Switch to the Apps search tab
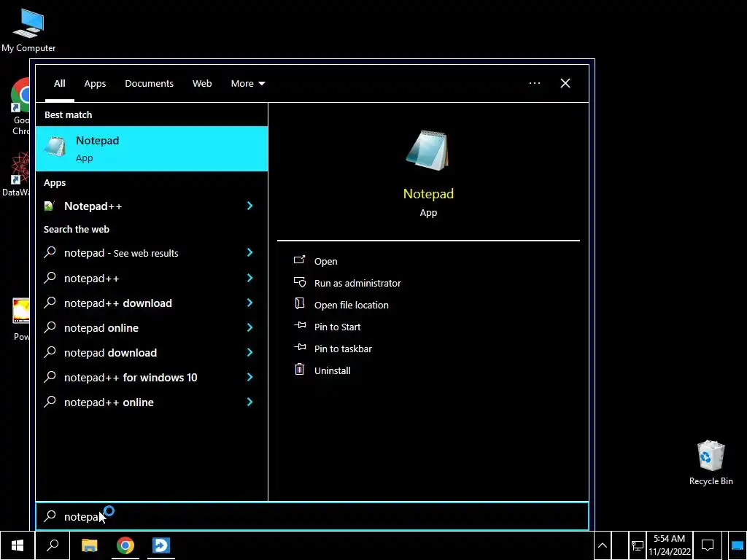This screenshot has height=560, width=747. [95, 83]
